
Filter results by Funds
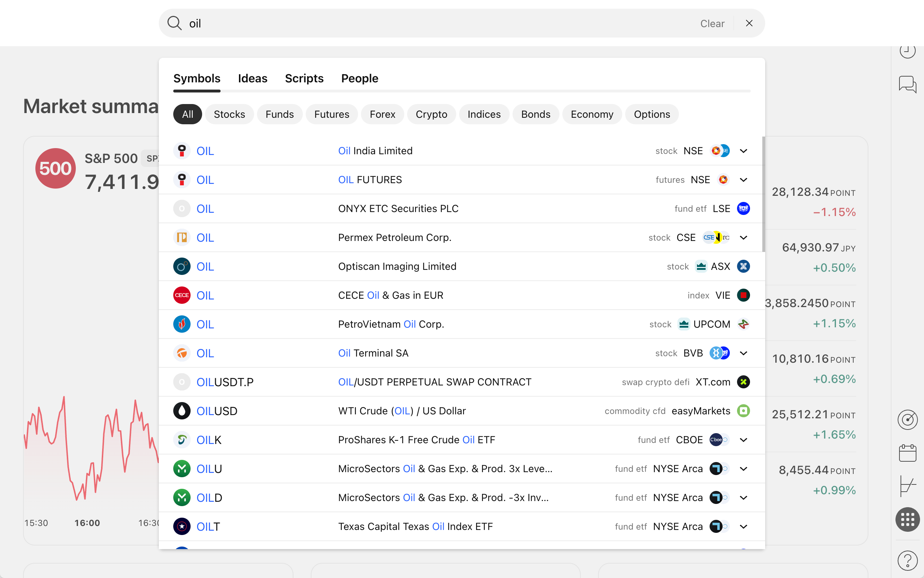coord(279,114)
